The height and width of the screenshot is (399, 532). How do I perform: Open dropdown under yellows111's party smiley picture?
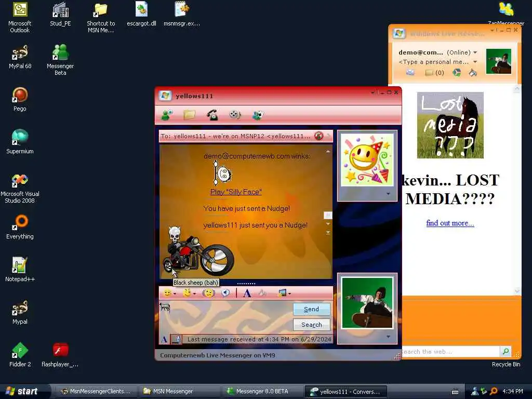pyautogui.click(x=388, y=194)
